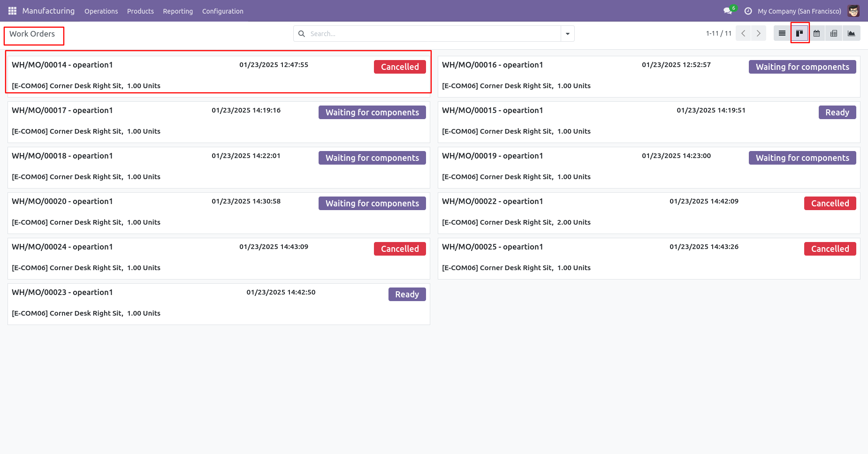Open the activities clock icon

(x=748, y=11)
